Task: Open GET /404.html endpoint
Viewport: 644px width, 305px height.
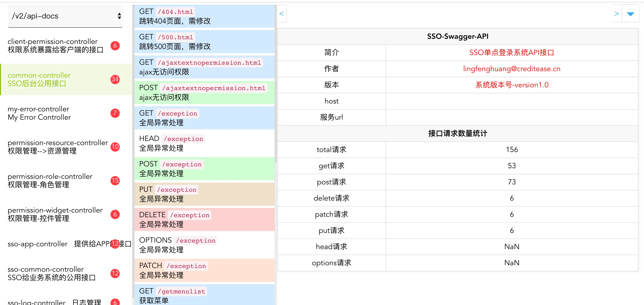Action: [204, 16]
